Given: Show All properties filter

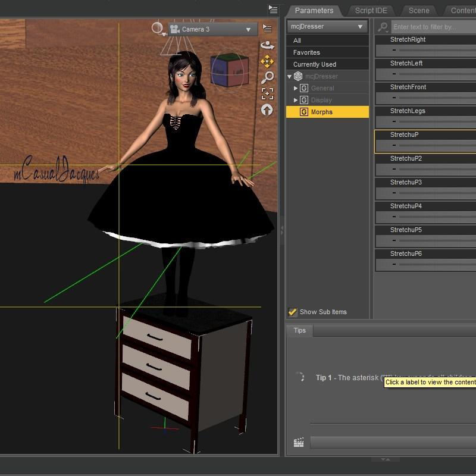Looking at the screenshot, I should 327,40.
